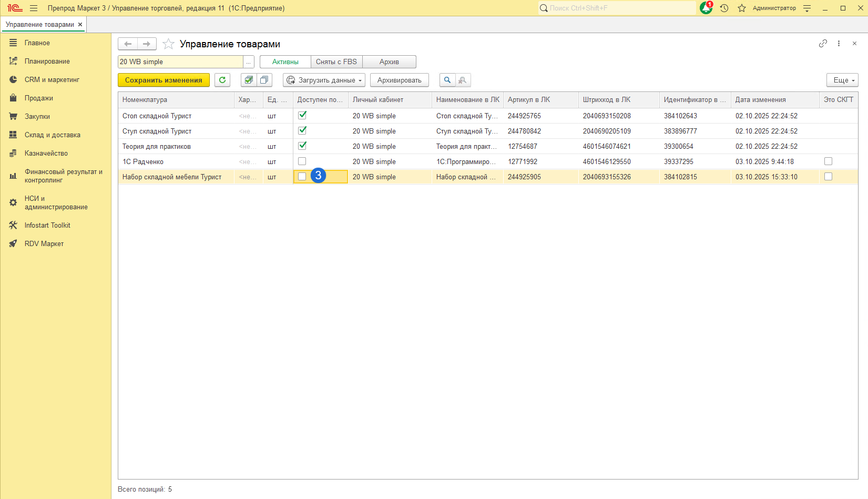Screen dimensions: 868x499
Task: Open history clock icon in title bar
Action: point(724,8)
